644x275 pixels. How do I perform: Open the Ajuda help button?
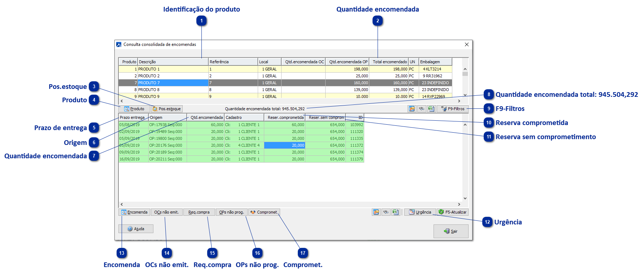tap(136, 229)
